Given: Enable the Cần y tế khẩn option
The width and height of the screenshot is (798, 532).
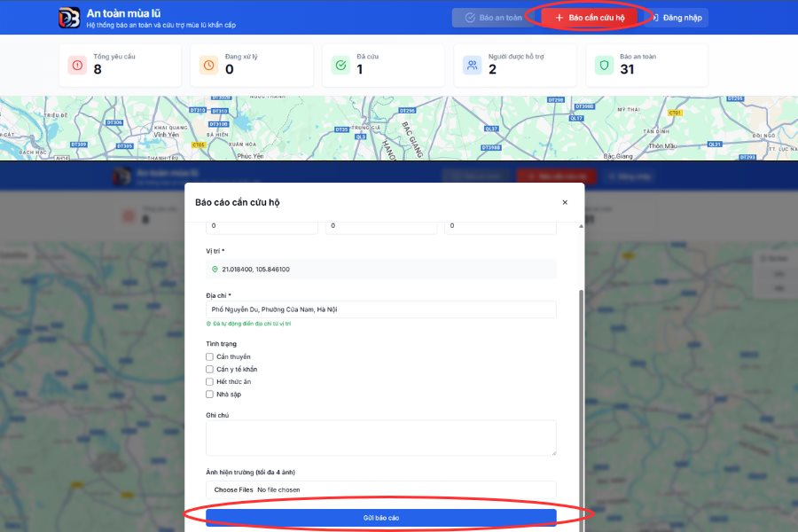Looking at the screenshot, I should [x=210, y=369].
